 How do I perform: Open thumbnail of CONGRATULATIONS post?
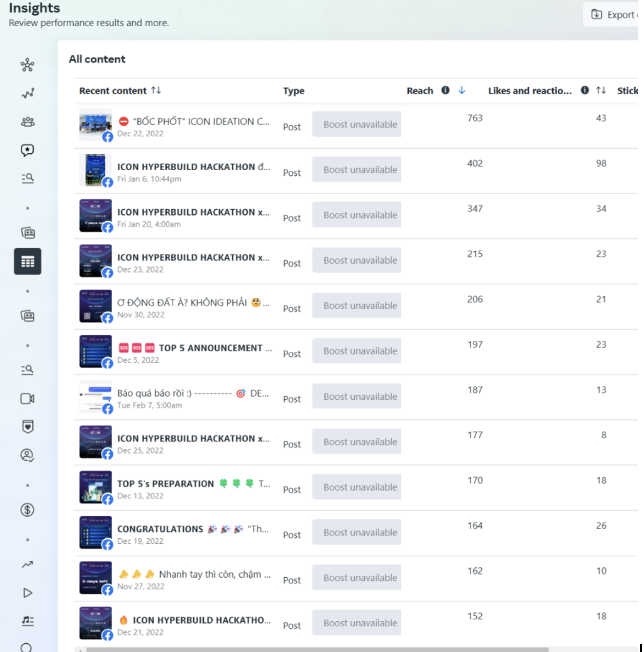pos(95,532)
